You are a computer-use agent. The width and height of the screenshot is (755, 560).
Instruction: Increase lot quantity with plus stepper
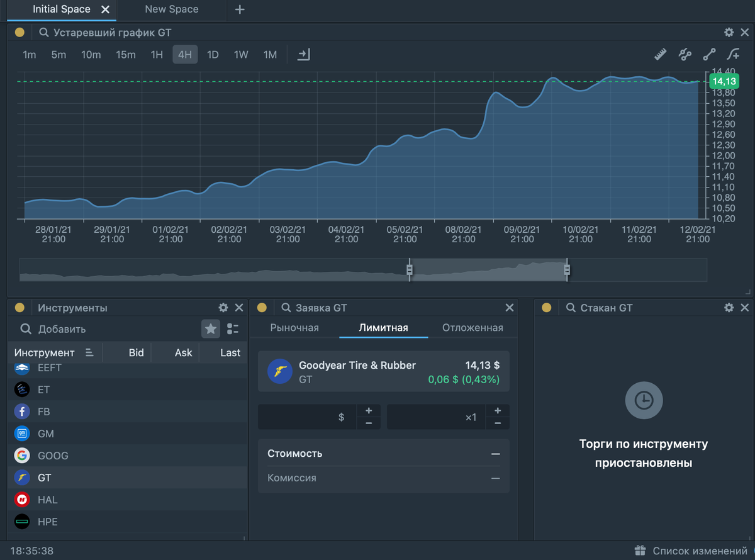point(498,410)
